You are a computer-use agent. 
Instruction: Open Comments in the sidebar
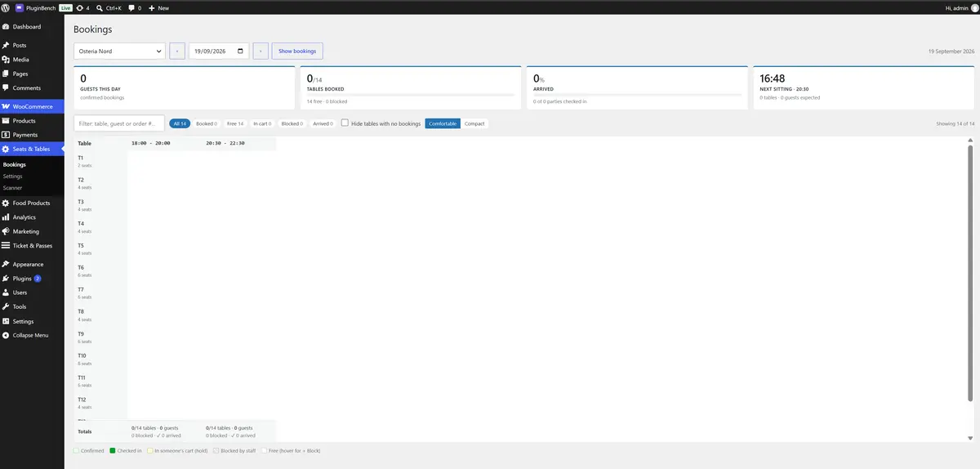[x=32, y=87]
